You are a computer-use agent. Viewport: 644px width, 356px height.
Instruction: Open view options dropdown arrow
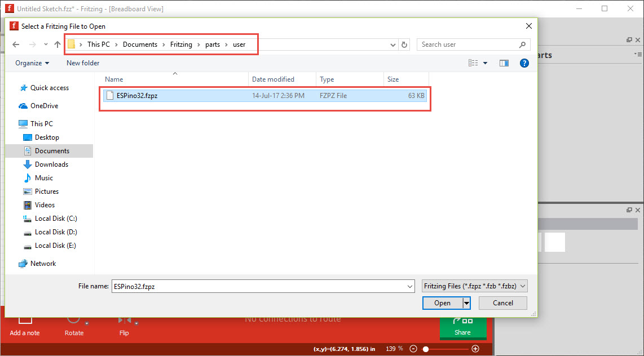point(485,63)
